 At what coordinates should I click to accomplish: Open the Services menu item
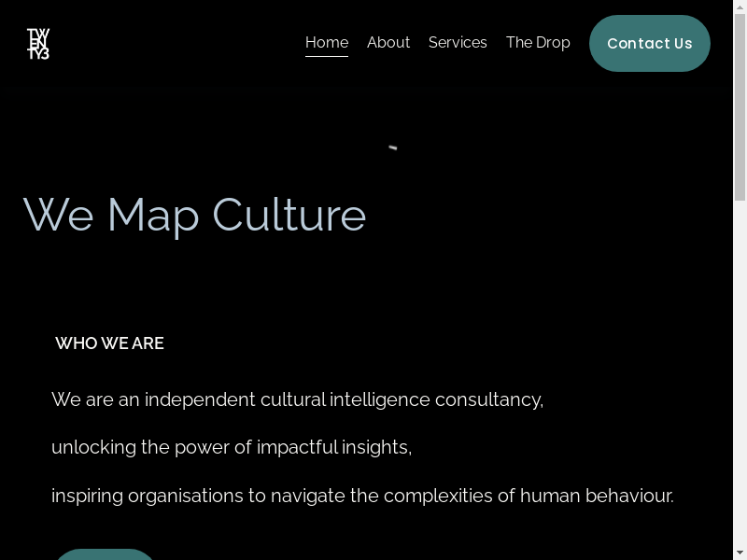458,43
